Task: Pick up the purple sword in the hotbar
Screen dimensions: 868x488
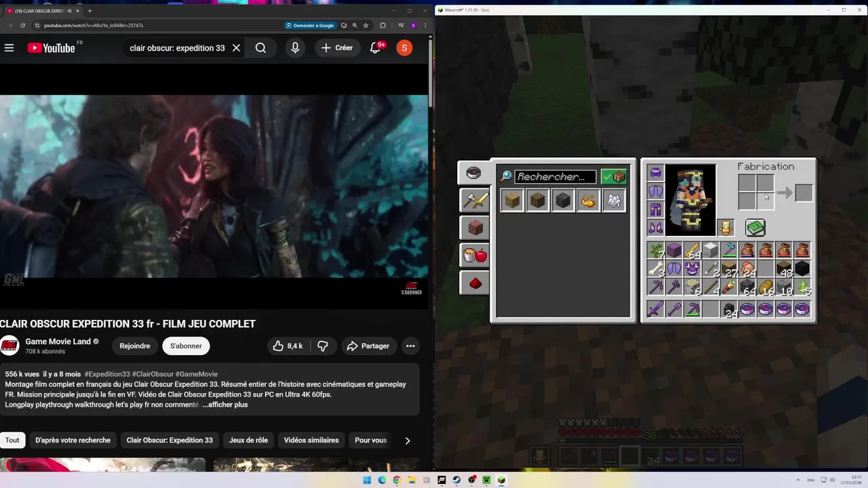Action: (655, 309)
